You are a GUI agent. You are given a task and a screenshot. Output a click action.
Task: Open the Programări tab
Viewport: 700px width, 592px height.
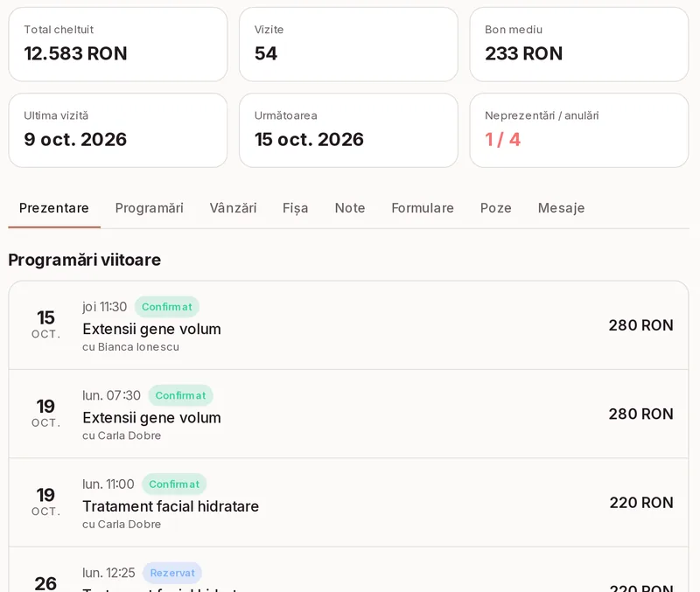point(149,208)
